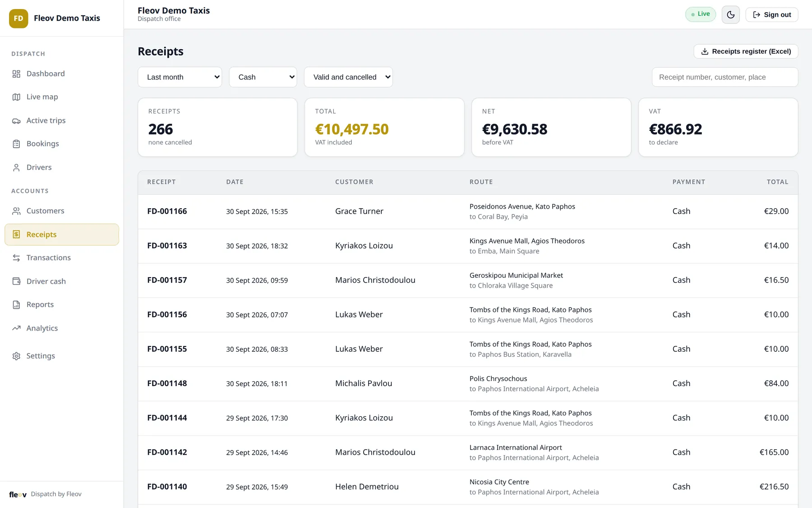Image resolution: width=812 pixels, height=508 pixels.
Task: Click customer Michalis Pavlou
Action: [x=364, y=383]
